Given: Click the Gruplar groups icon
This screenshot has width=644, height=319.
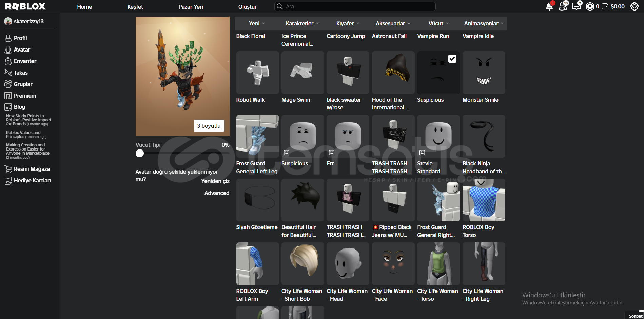Looking at the screenshot, I should click(x=8, y=84).
